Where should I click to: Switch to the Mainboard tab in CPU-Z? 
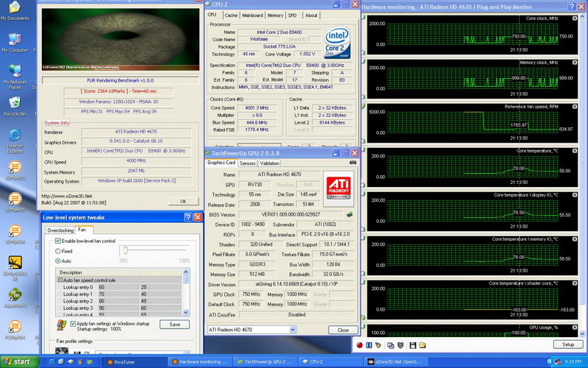252,15
